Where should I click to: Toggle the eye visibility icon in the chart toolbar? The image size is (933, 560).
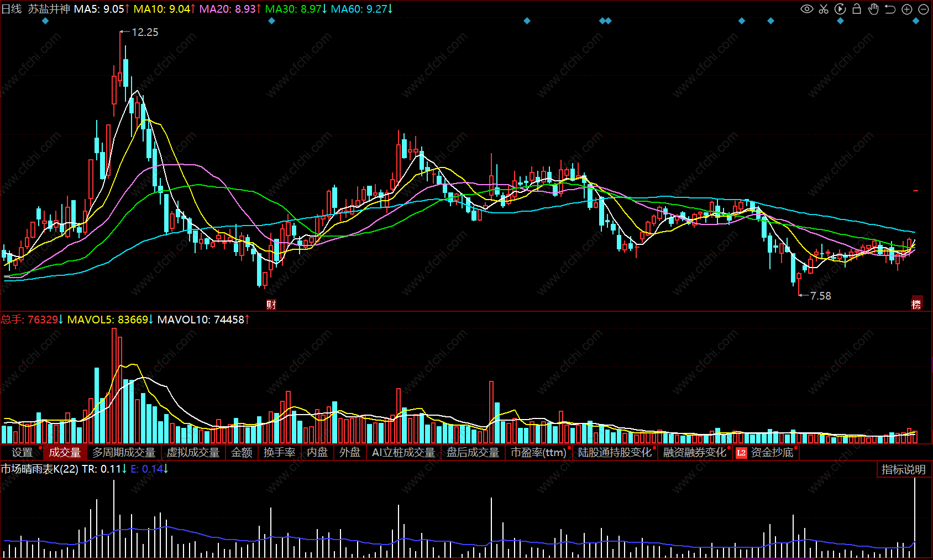pyautogui.click(x=807, y=9)
